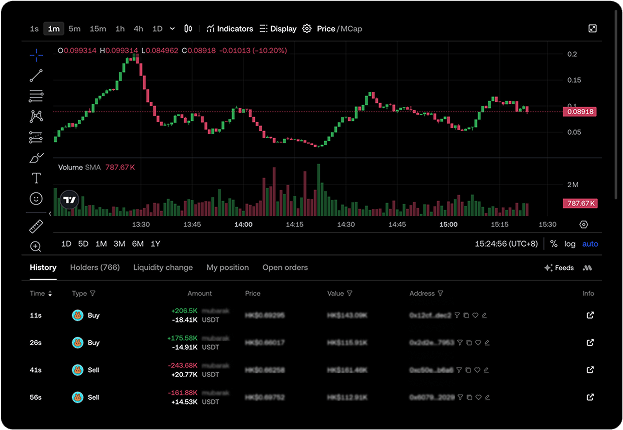Open the emoji sticker tool
623x430 pixels.
[x=36, y=199]
